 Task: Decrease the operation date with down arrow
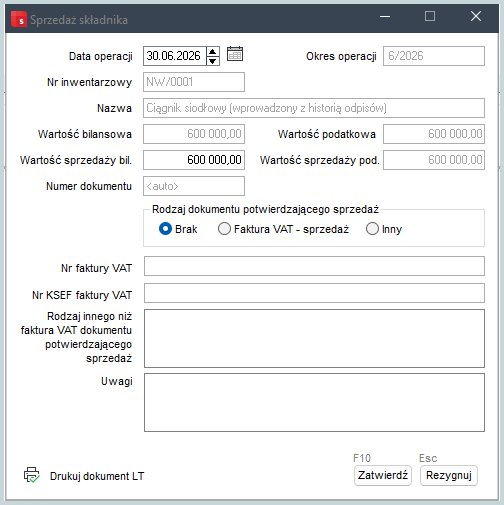213,61
